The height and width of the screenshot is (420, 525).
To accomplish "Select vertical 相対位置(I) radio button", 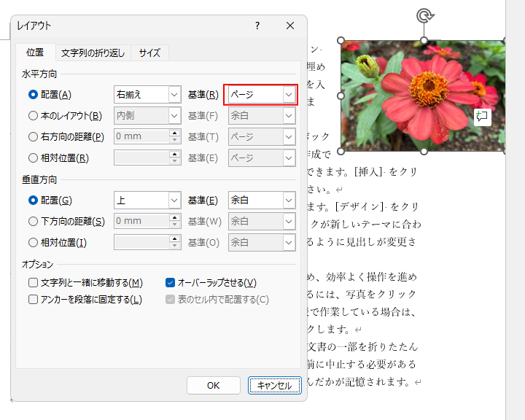I will point(33,243).
